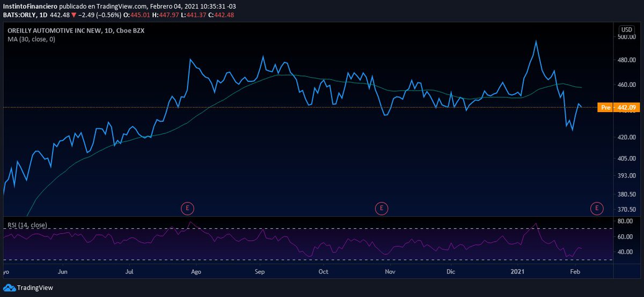
Task: Click the RSI 60.00 axis label
Action: [x=626, y=236]
